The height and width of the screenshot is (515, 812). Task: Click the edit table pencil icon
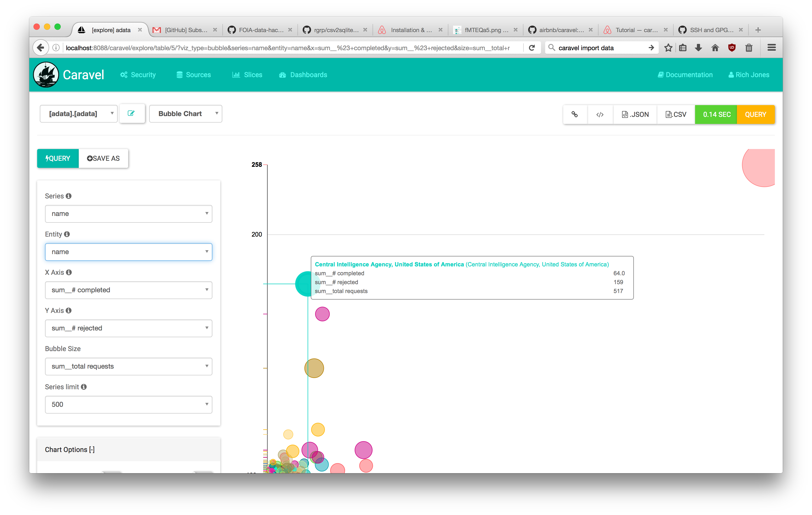[131, 113]
